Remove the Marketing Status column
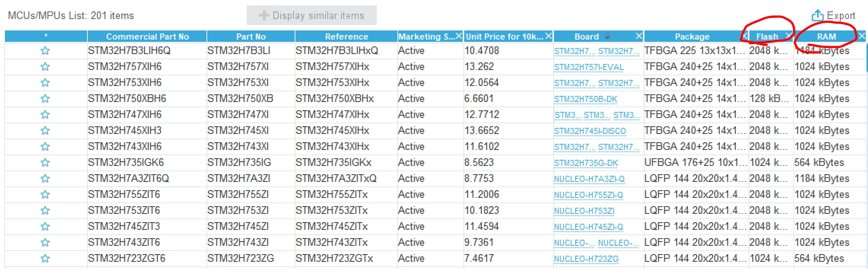The image size is (868, 269). [459, 36]
